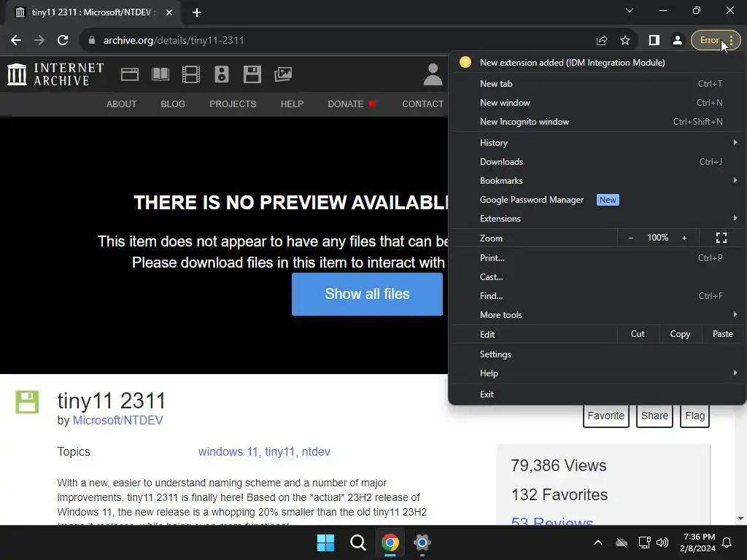Expand the More tools submenu

[x=598, y=315]
